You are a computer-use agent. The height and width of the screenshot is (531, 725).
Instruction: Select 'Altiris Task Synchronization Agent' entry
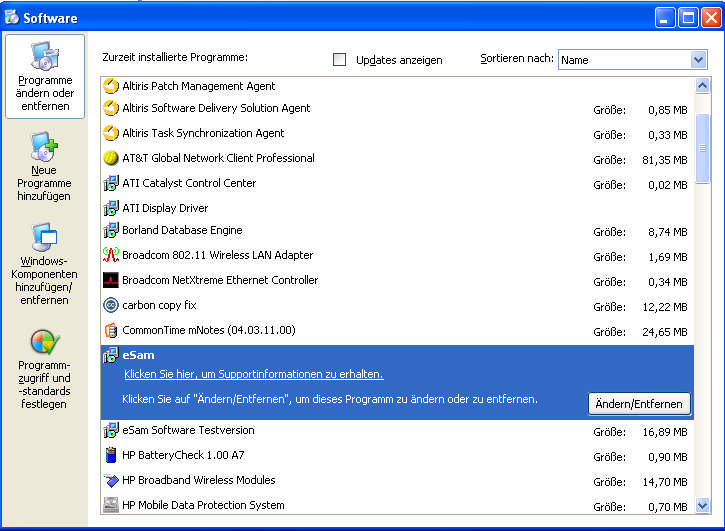click(x=397, y=133)
